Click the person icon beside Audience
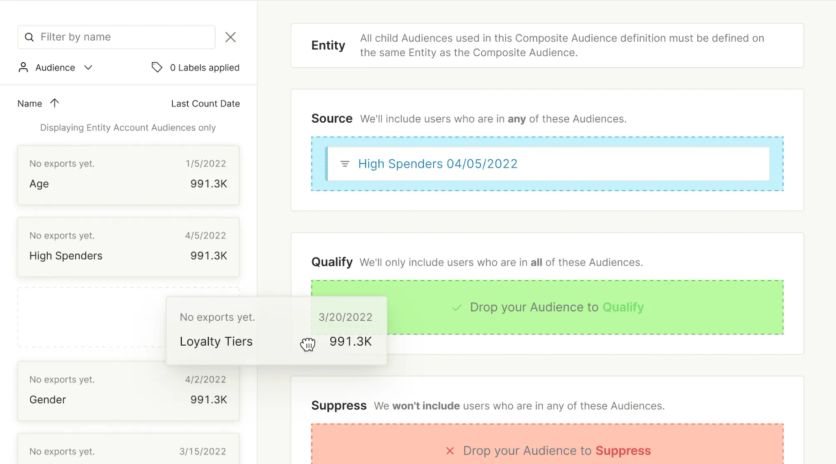Image resolution: width=836 pixels, height=464 pixels. click(23, 67)
